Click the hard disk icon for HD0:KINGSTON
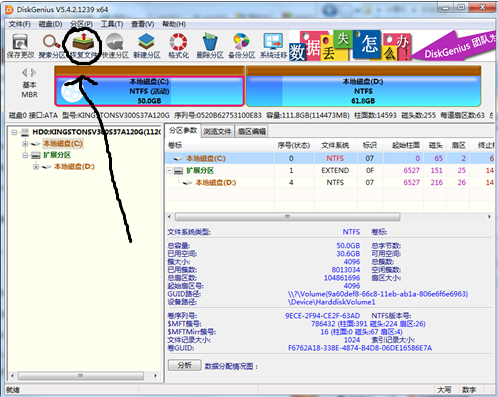This screenshot has height=397, width=498. click(25, 132)
